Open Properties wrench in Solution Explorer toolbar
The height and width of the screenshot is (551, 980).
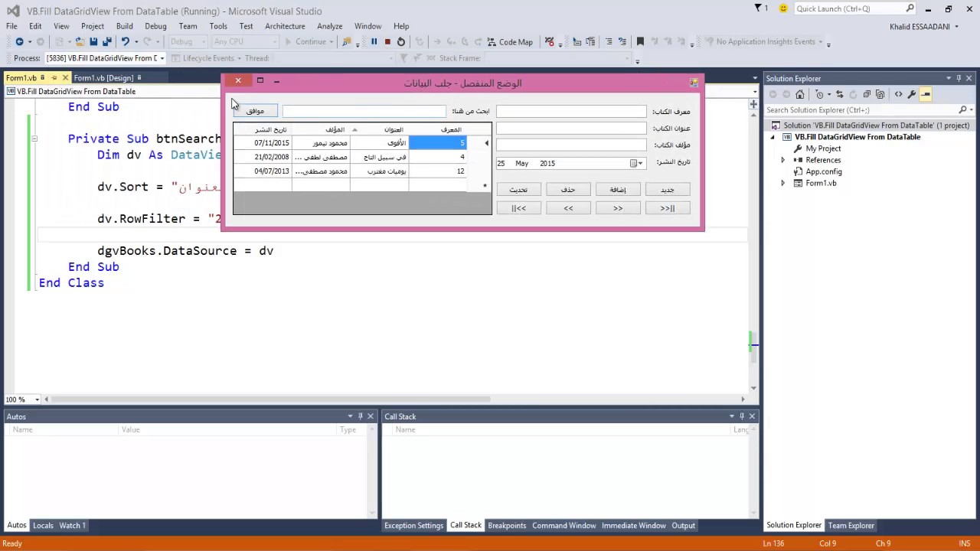coord(912,94)
